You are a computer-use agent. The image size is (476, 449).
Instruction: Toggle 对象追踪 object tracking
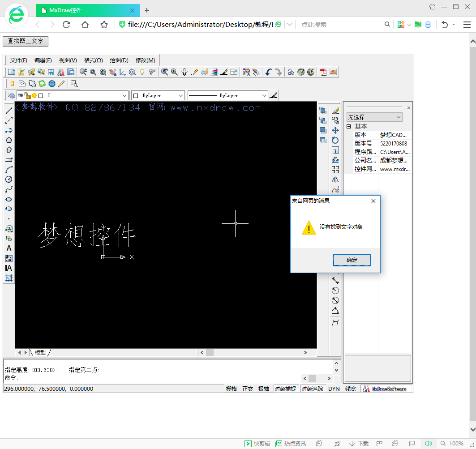click(x=312, y=389)
